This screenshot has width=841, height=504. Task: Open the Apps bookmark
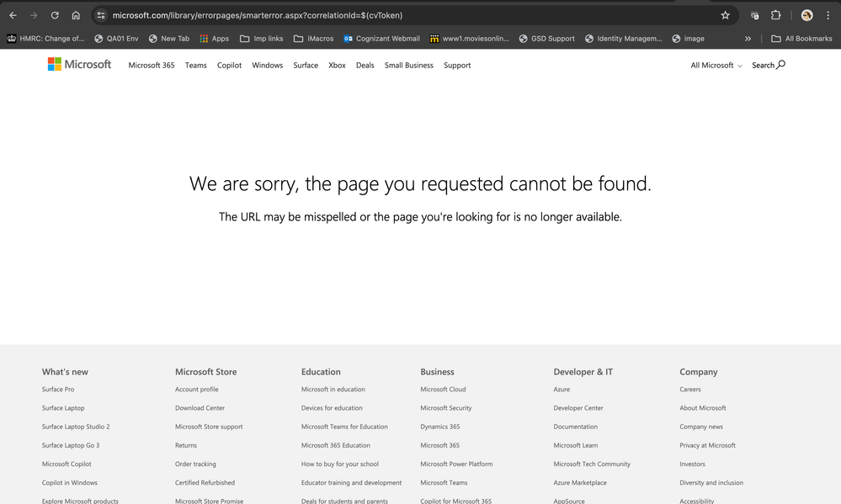click(214, 38)
